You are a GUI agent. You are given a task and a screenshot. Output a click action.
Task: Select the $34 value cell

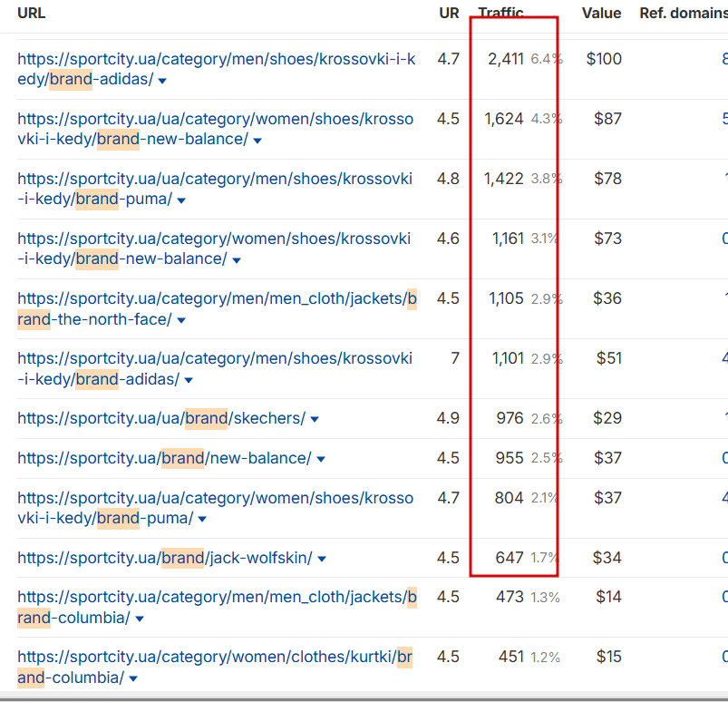(x=607, y=558)
